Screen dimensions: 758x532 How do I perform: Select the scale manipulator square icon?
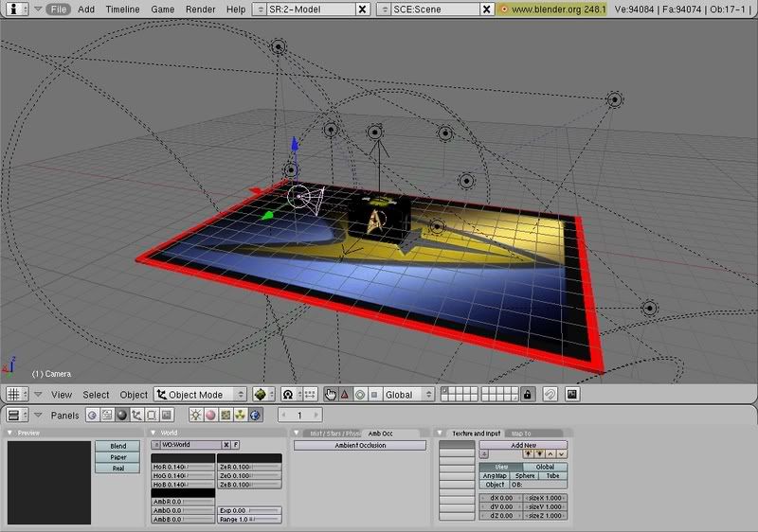click(x=374, y=395)
